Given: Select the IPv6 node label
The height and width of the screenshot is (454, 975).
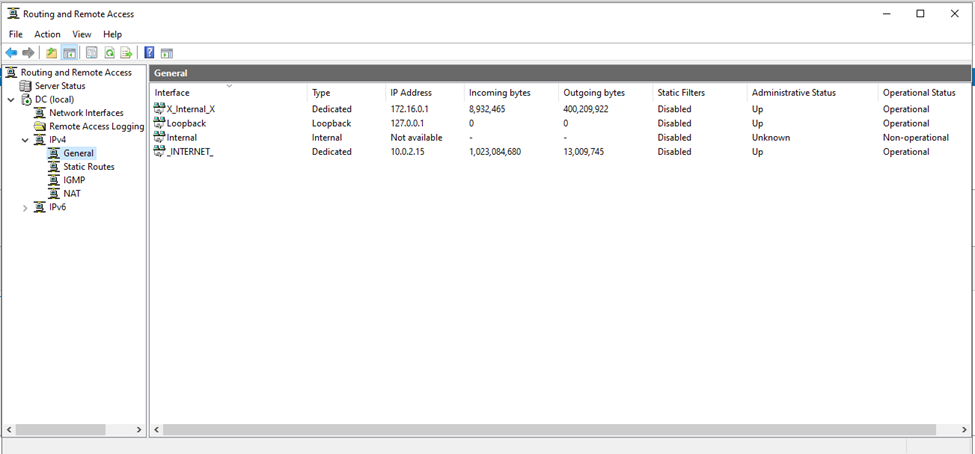Looking at the screenshot, I should (x=58, y=207).
